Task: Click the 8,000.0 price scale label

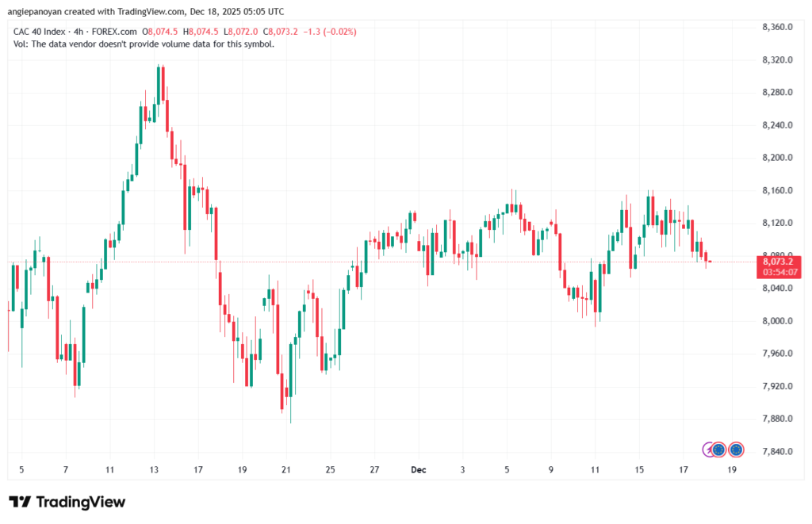Action: click(x=777, y=321)
